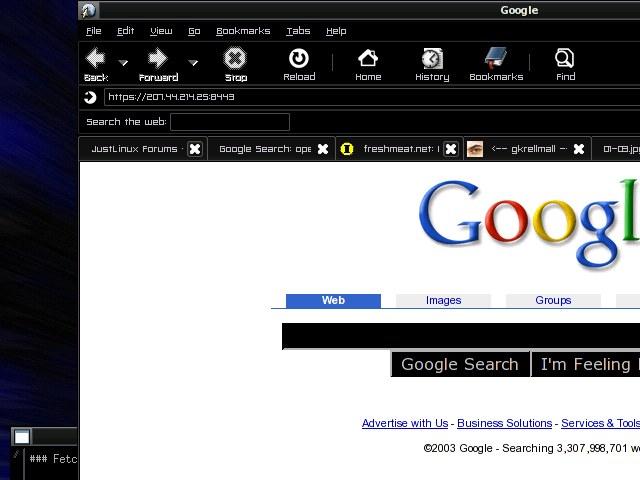Image resolution: width=640 pixels, height=480 pixels.
Task: Open the Help menu
Action: 336,31
